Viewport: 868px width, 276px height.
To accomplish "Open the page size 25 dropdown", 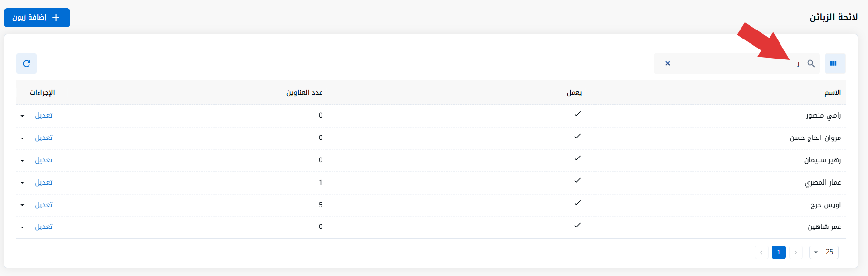I will (824, 252).
